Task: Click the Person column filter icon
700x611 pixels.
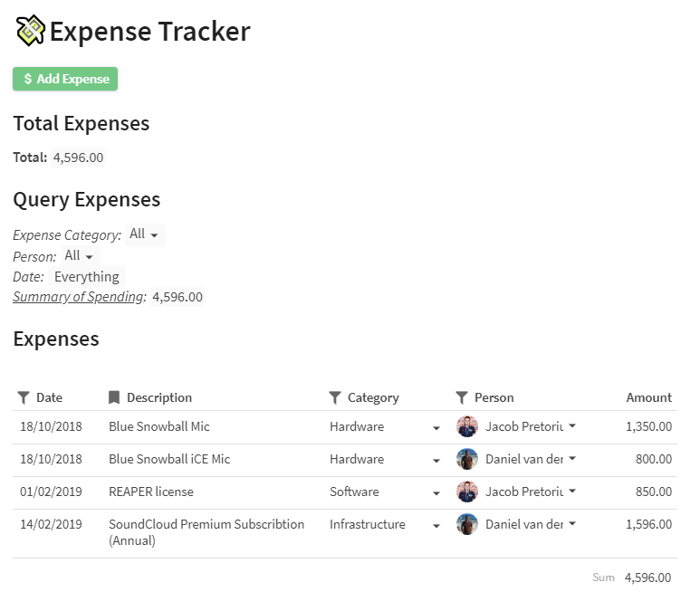Action: [x=462, y=397]
